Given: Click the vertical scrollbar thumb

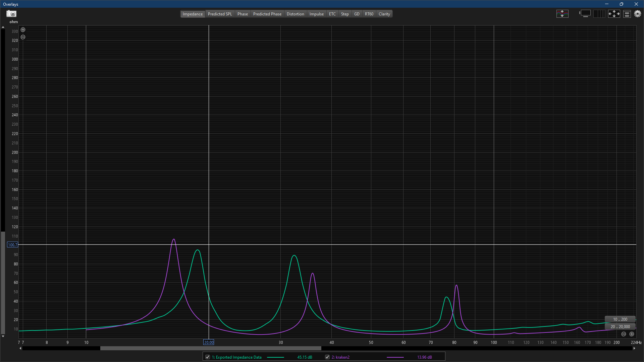Looking at the screenshot, I should (3, 282).
